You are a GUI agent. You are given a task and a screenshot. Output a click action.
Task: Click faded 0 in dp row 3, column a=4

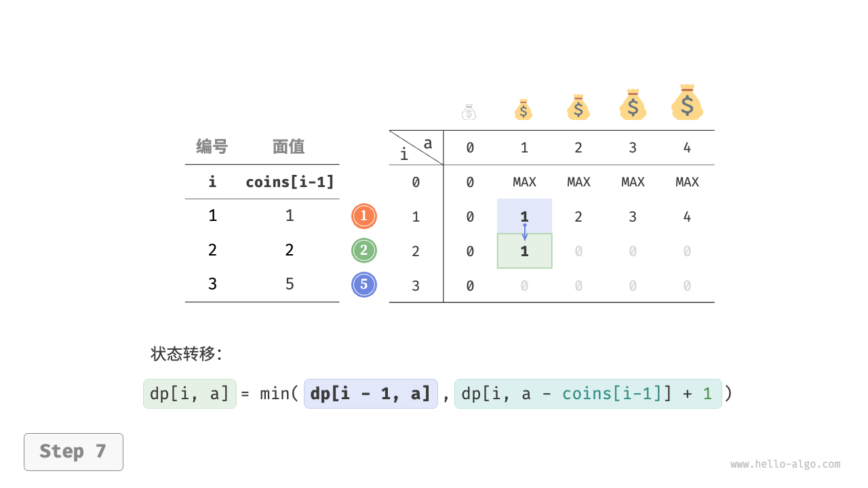(687, 286)
